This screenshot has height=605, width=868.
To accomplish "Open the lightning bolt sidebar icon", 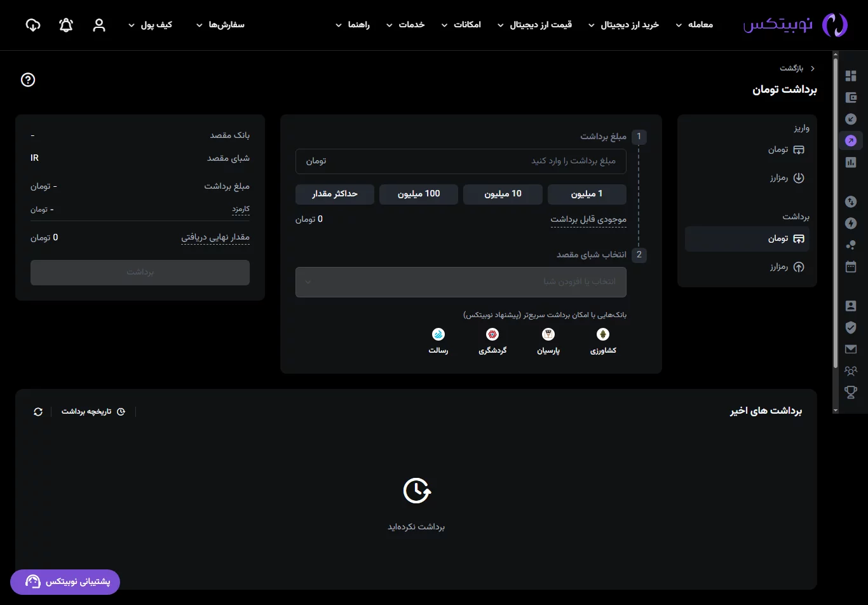I will [851, 224].
